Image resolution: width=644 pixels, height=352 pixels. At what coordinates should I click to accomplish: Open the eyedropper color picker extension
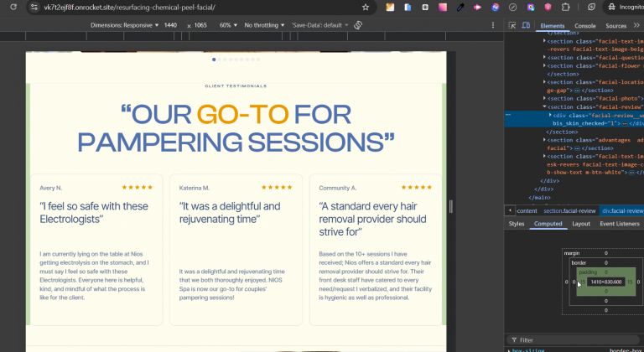460,7
